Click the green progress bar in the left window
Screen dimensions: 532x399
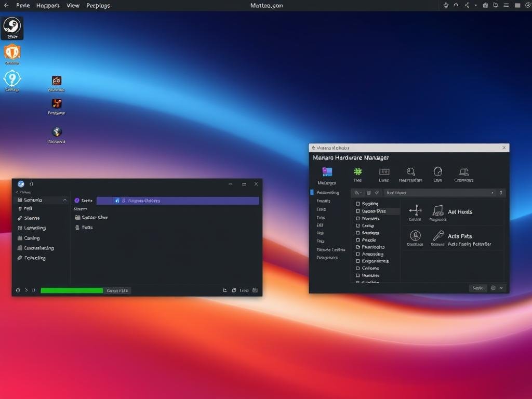tap(72, 290)
